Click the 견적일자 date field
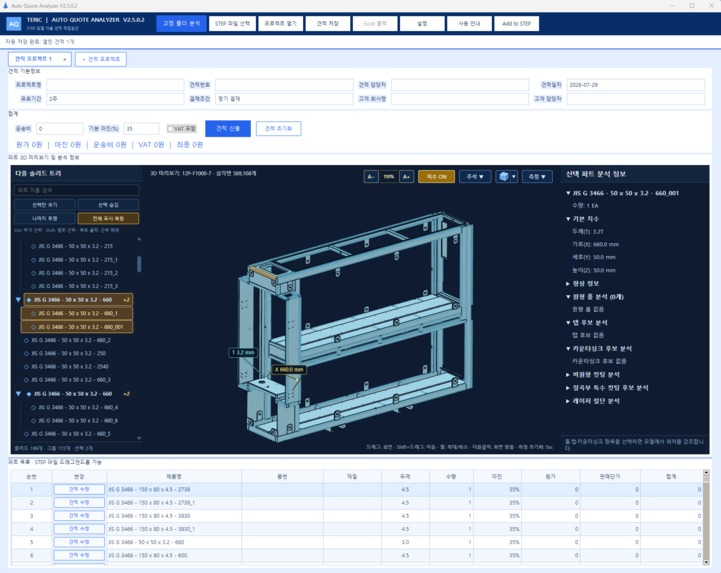The height and width of the screenshot is (573, 721). click(x=635, y=85)
